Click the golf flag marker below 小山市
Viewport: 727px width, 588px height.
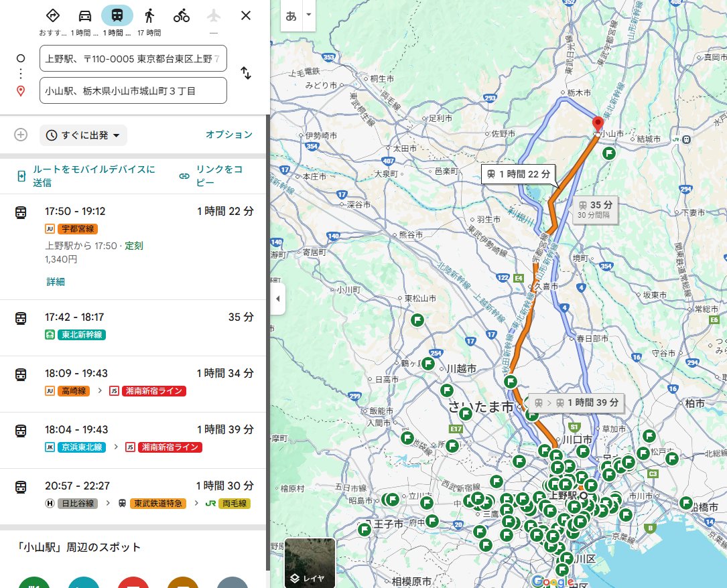click(x=609, y=153)
